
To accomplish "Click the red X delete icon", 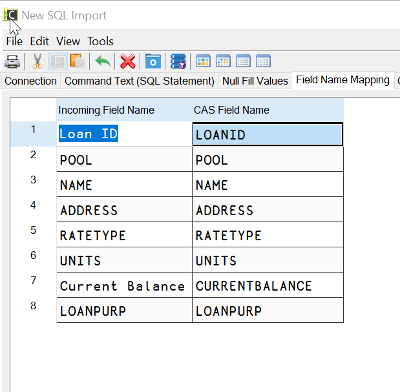I will tap(128, 62).
